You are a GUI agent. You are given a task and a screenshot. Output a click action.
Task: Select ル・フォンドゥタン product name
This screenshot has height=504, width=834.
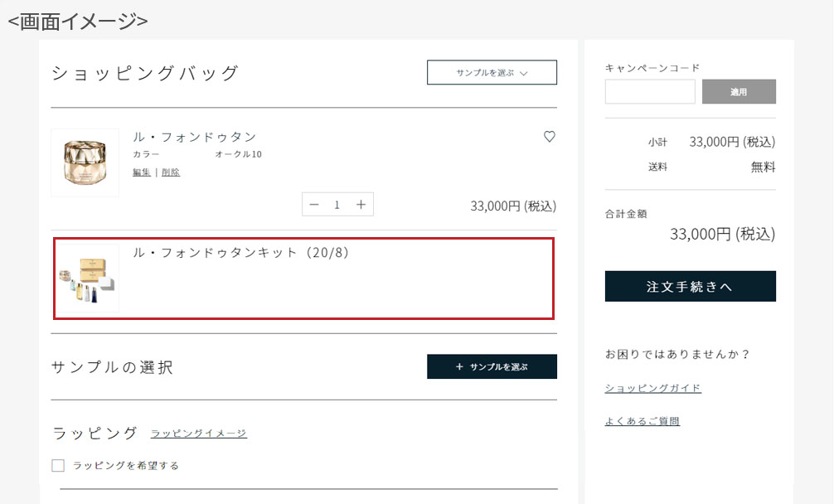pos(195,137)
